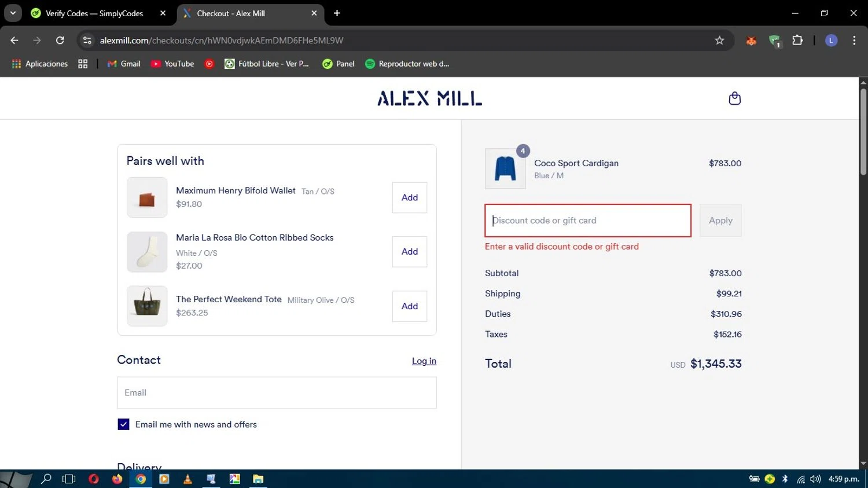The image size is (868, 488).
Task: Open Aplicaciones apps bookmark
Action: click(40, 64)
